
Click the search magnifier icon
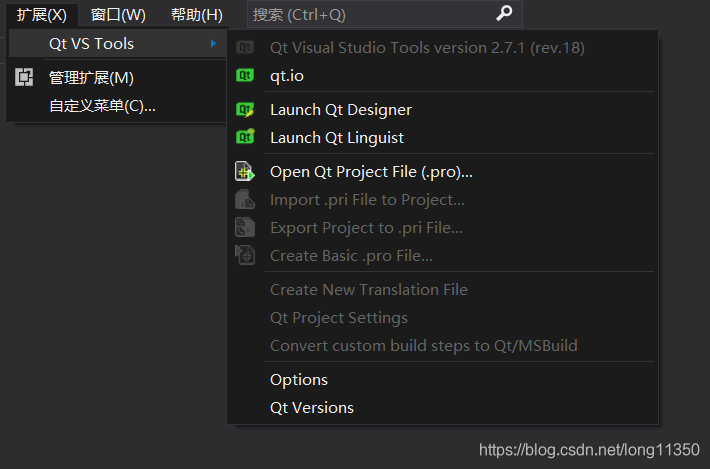click(504, 13)
